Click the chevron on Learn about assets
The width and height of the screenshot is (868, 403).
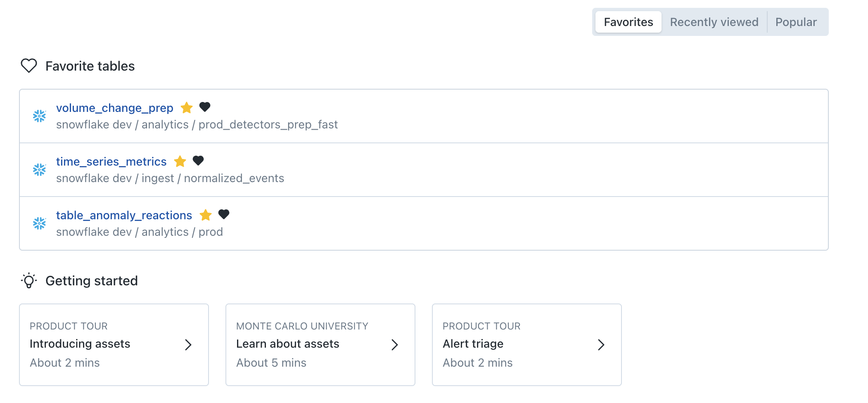[x=395, y=345]
